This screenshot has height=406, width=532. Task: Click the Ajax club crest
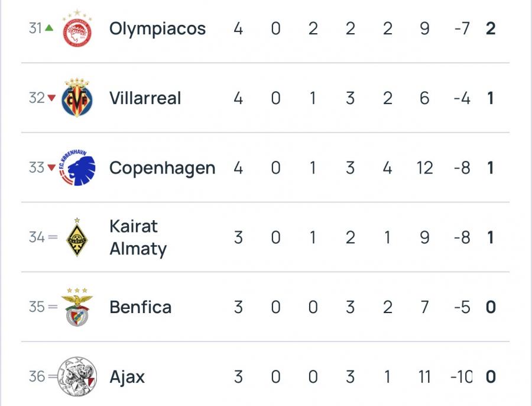[77, 377]
